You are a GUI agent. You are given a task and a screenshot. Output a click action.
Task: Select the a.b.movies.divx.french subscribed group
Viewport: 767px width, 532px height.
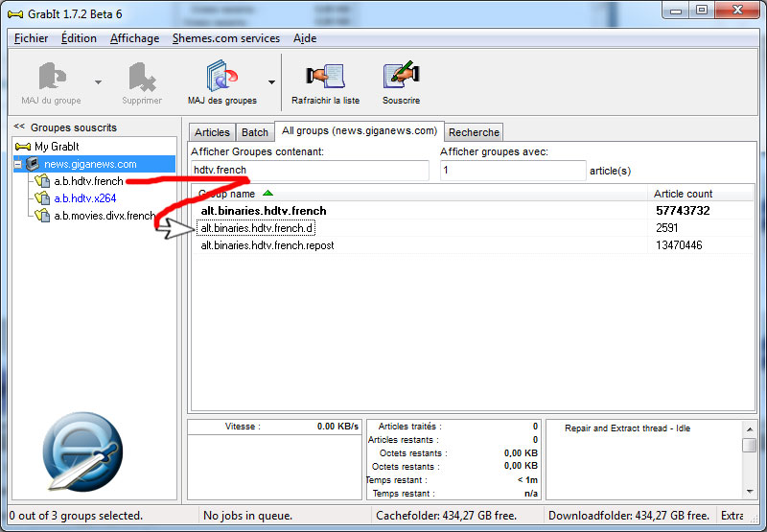105,215
